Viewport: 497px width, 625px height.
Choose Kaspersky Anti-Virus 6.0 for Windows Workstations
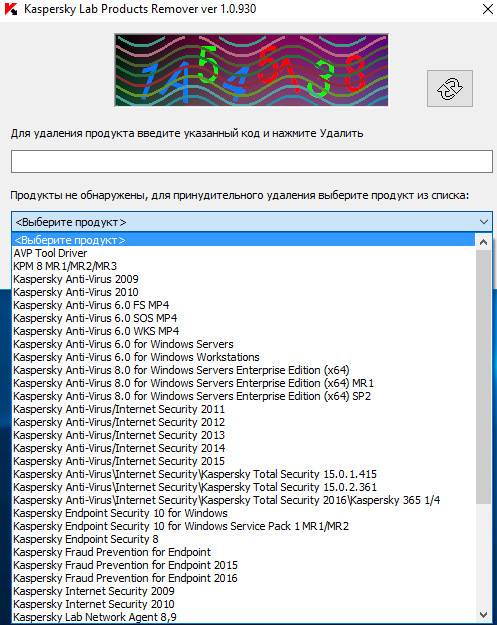(x=244, y=357)
